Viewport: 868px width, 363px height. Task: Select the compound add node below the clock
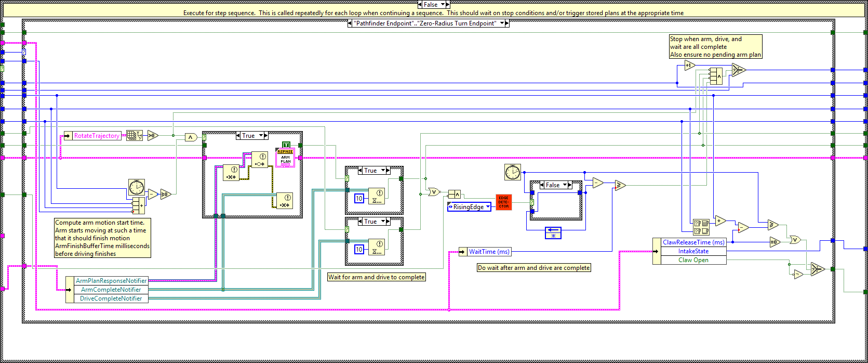138,205
